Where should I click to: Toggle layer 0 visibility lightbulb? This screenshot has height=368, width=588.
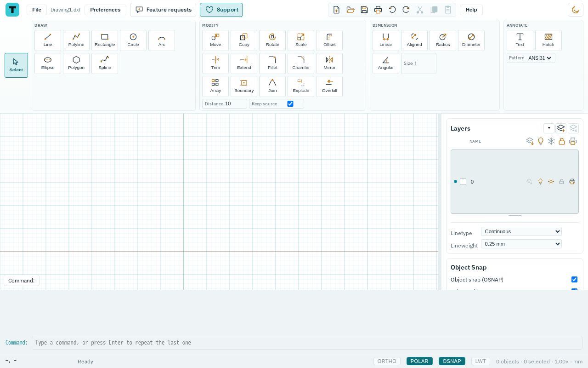tap(540, 182)
